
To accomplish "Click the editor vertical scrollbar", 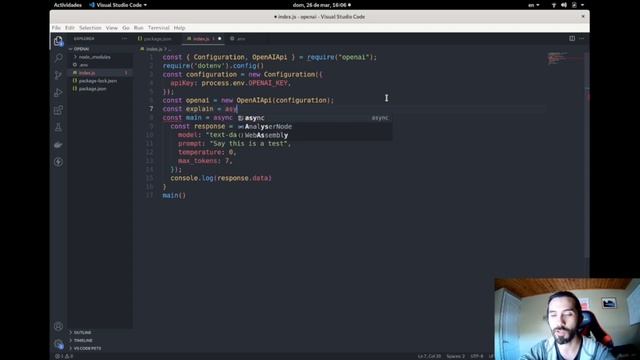I will click(587, 155).
